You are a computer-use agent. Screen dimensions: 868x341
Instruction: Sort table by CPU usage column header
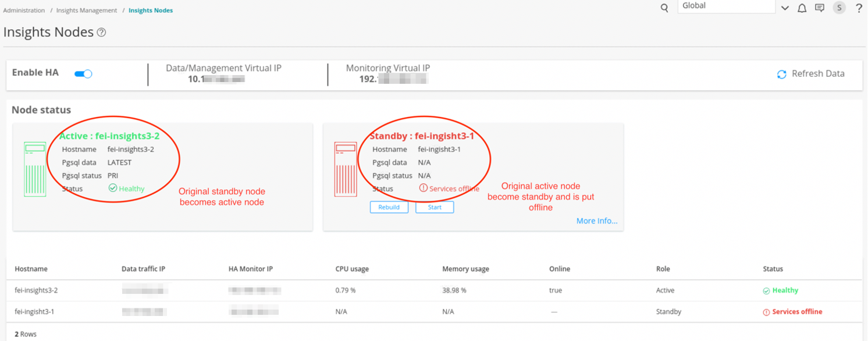tap(352, 269)
